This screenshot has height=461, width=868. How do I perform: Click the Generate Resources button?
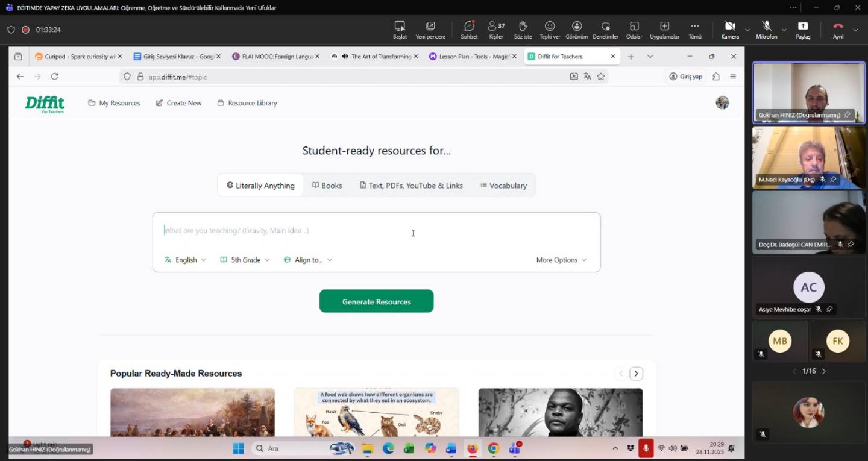click(x=376, y=301)
